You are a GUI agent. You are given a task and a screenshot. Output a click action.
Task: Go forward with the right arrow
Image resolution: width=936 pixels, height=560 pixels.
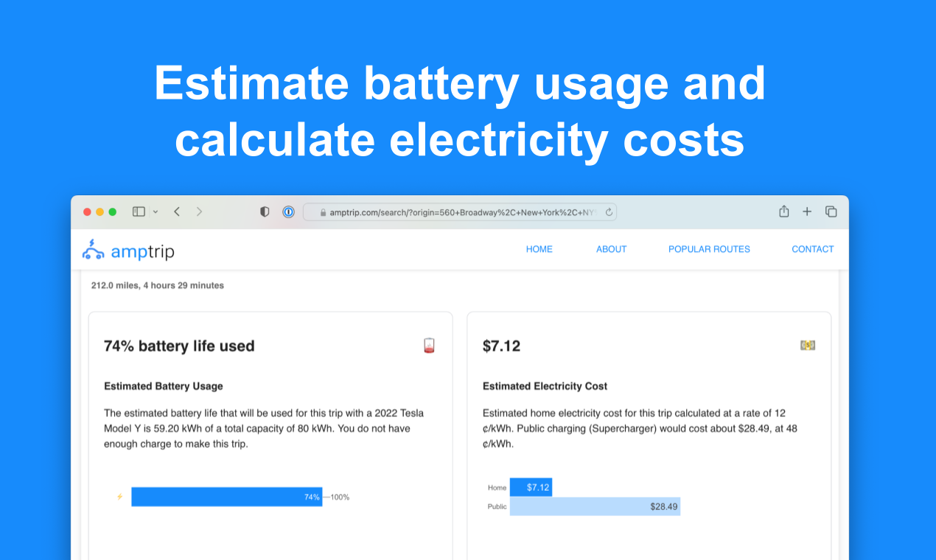click(x=199, y=211)
